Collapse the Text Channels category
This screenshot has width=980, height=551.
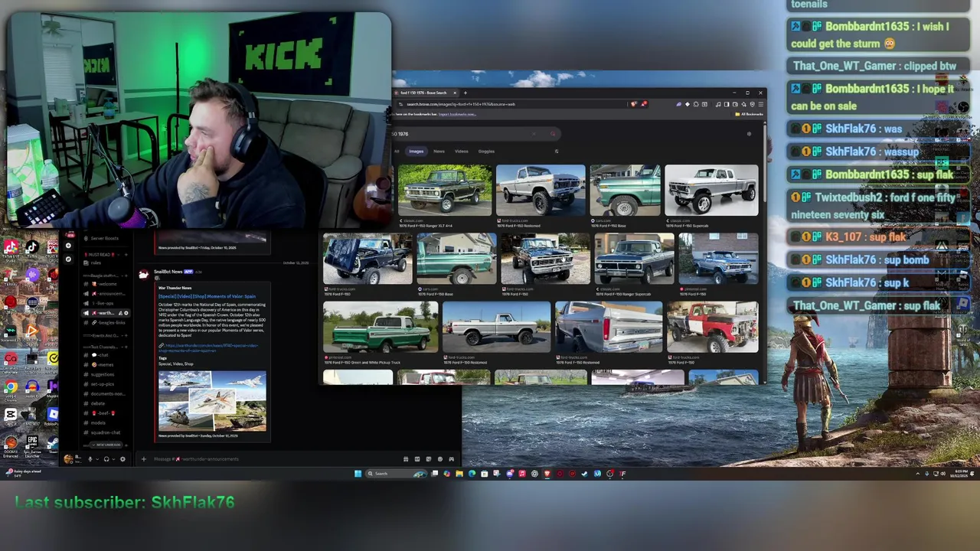(x=102, y=347)
